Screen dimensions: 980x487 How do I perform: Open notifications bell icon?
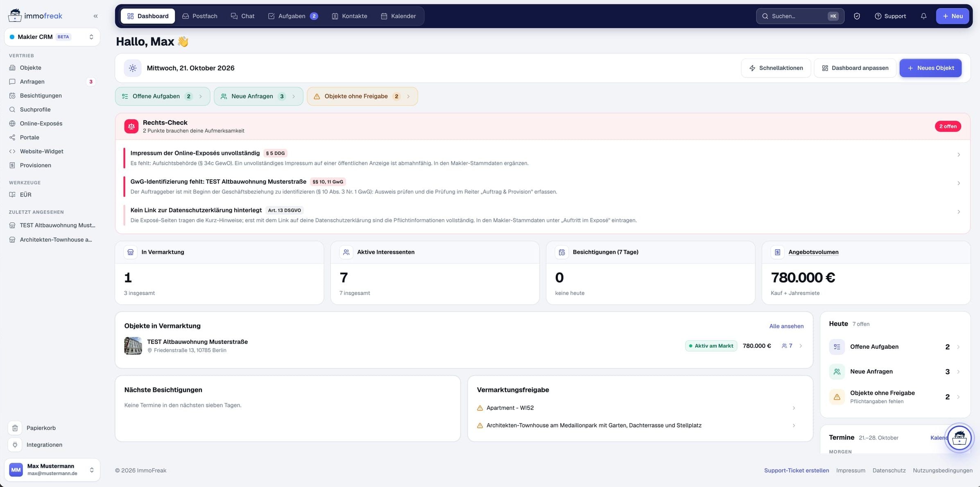(923, 16)
